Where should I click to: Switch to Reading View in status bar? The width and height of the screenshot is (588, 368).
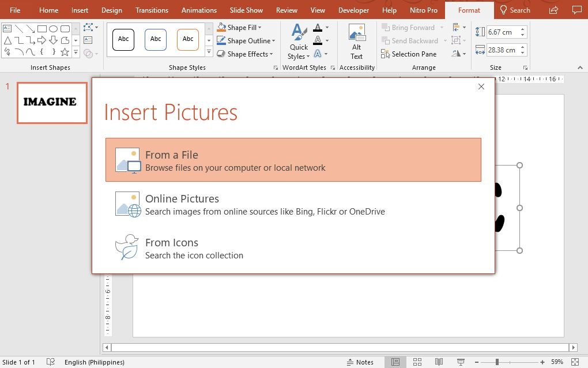(439, 362)
